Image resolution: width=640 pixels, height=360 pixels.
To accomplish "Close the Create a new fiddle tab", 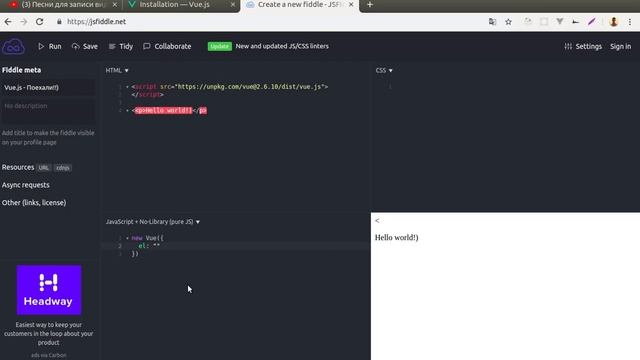I will (x=351, y=5).
